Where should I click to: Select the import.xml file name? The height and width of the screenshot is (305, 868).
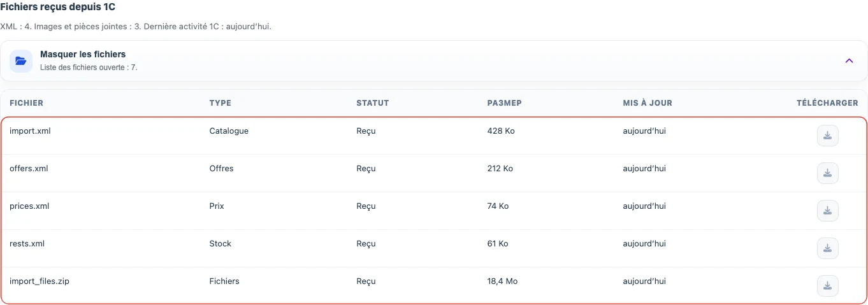pos(30,131)
